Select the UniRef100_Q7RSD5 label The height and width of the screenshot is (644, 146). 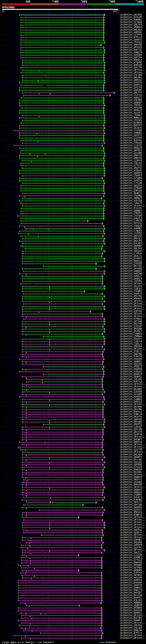tap(131, 263)
